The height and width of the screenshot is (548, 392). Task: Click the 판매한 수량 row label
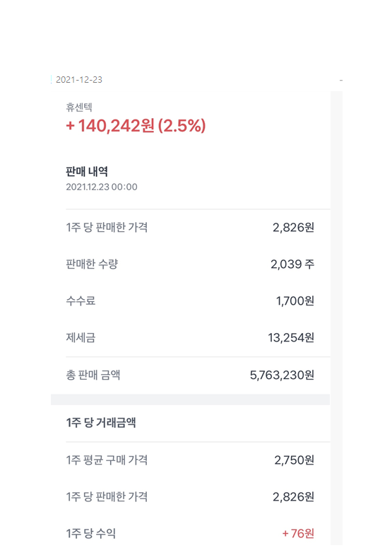point(92,264)
